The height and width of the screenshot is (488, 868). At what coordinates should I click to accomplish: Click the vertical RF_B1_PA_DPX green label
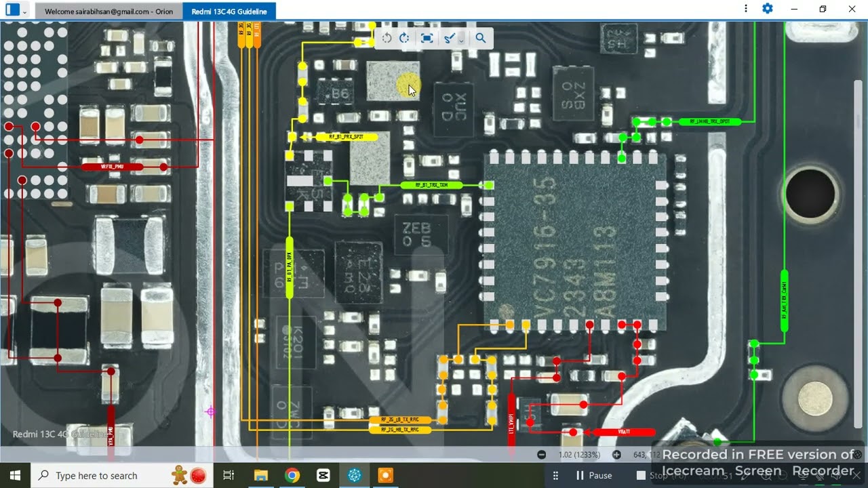[x=290, y=268]
